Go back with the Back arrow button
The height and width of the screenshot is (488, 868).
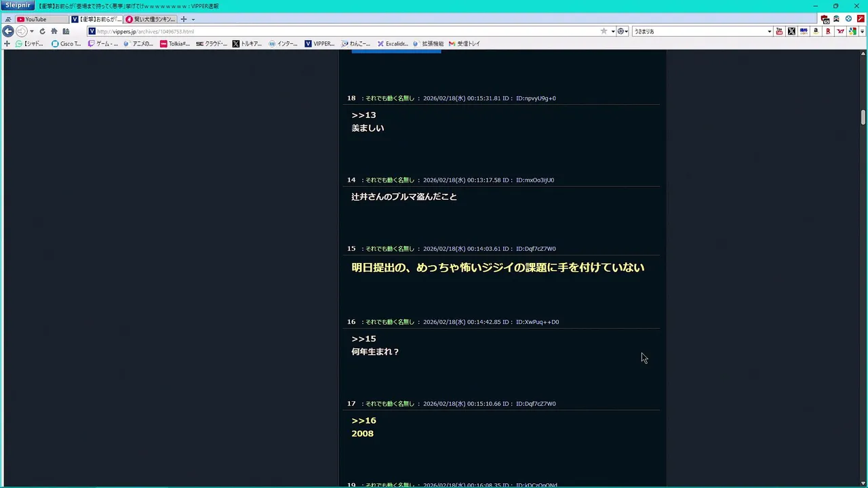(x=8, y=31)
